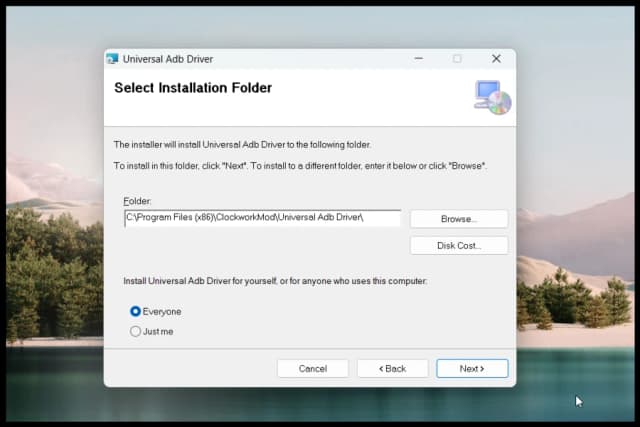The image size is (640, 427).
Task: Click the Next button to continue installation
Action: point(472,369)
